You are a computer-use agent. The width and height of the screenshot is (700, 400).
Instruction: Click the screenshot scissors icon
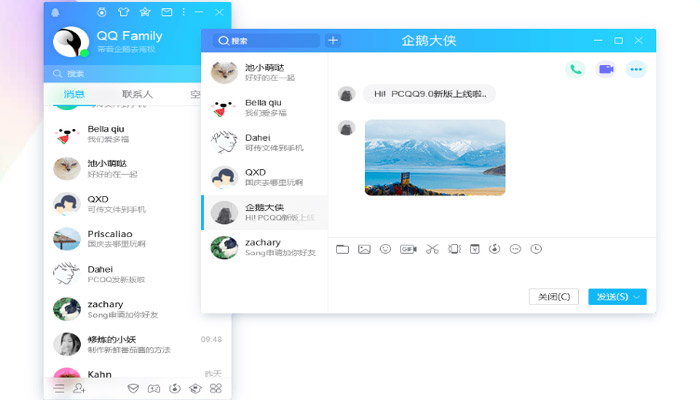point(432,249)
